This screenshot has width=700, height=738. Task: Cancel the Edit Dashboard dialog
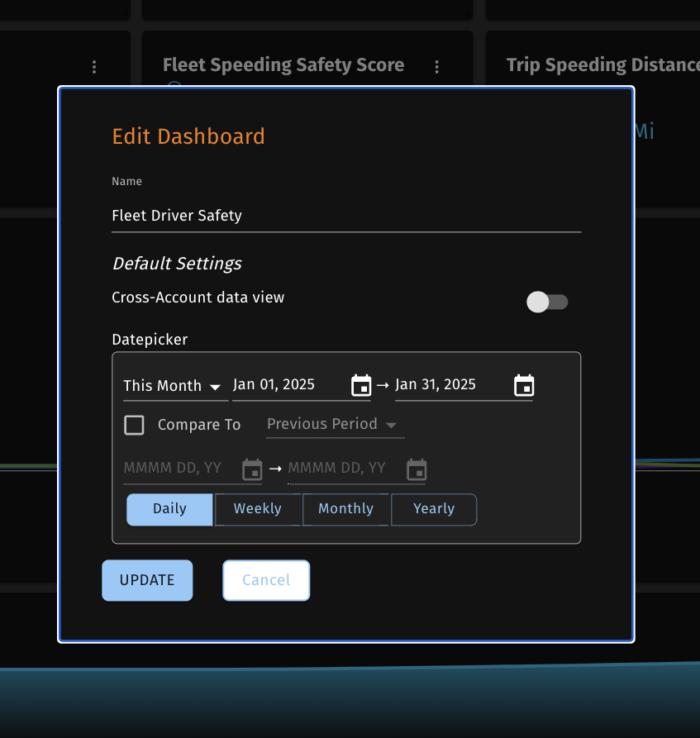coord(266,580)
